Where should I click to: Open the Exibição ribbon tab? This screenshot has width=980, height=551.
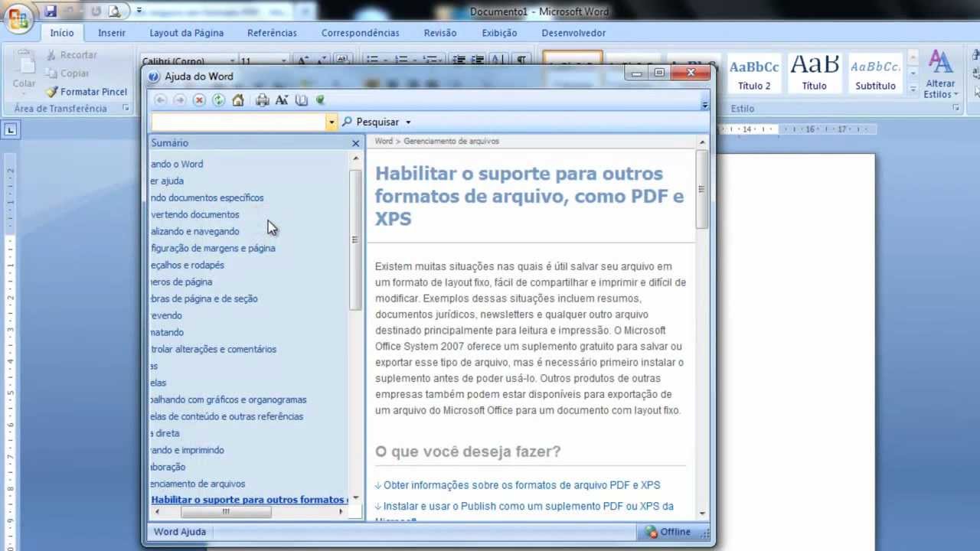pos(501,33)
